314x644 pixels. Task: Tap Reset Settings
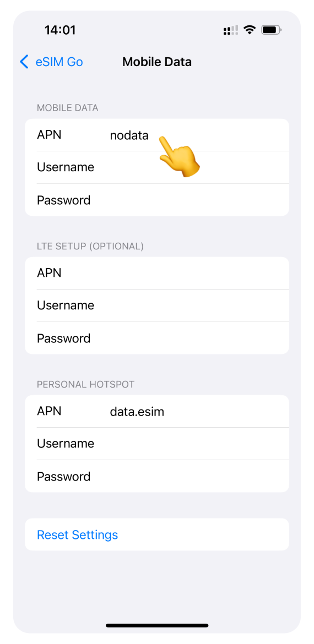point(77,535)
